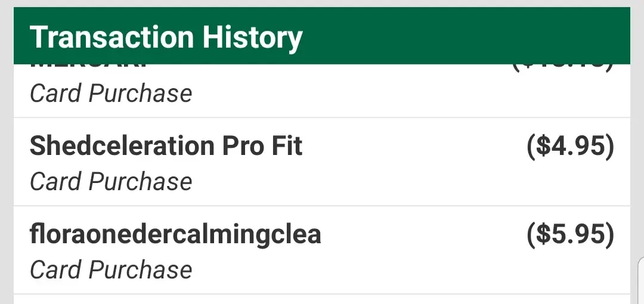Open the Shedceleration Pro Fit transaction
644x304 pixels.
(x=166, y=146)
